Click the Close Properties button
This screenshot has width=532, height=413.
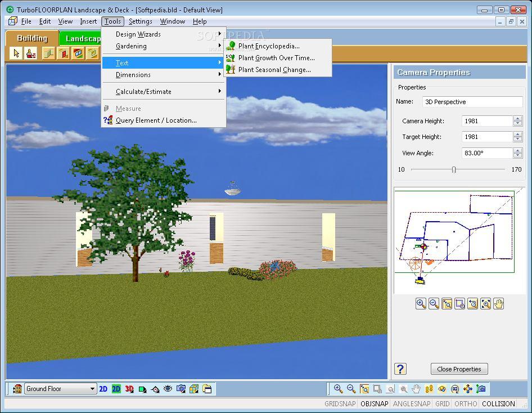coord(459,369)
